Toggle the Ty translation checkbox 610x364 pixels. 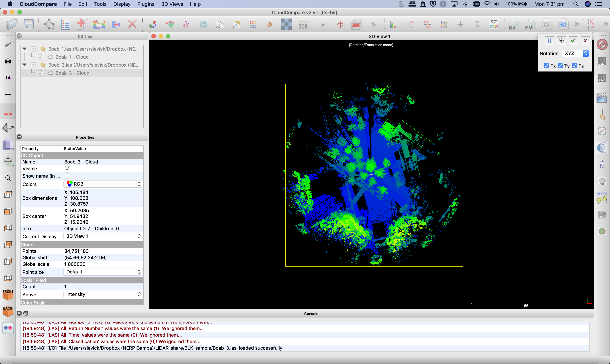(560, 66)
